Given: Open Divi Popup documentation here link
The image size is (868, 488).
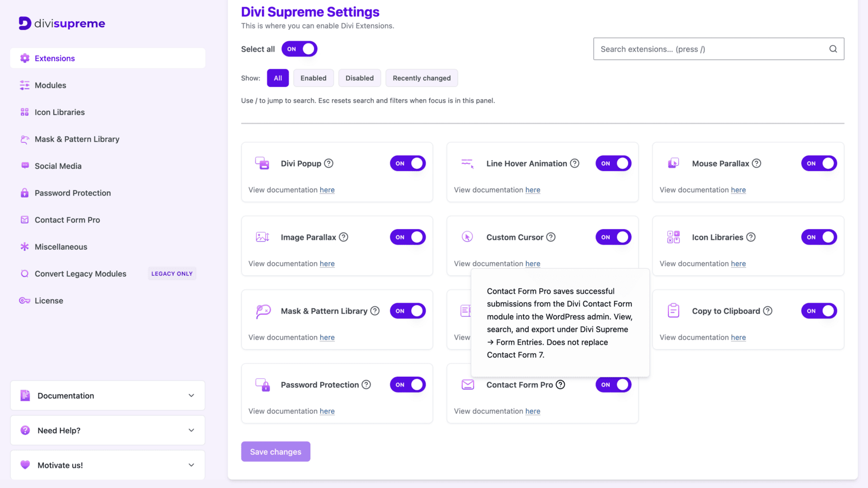Looking at the screenshot, I should tap(327, 190).
